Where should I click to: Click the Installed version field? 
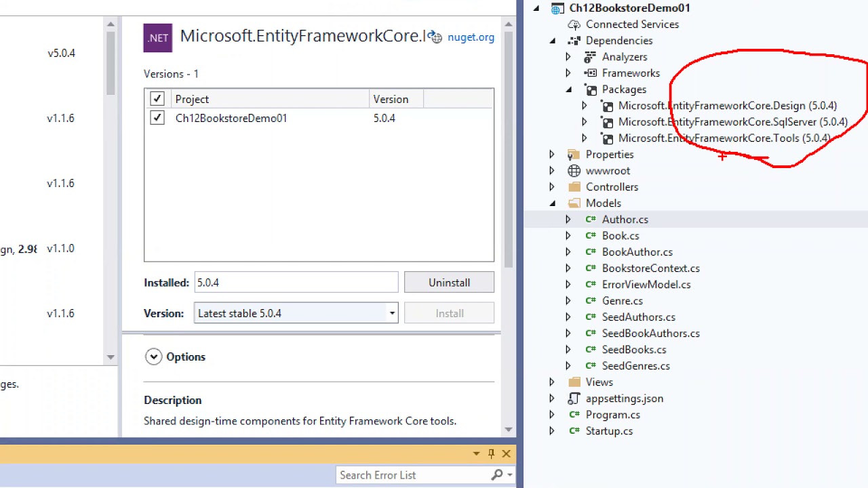pyautogui.click(x=296, y=283)
